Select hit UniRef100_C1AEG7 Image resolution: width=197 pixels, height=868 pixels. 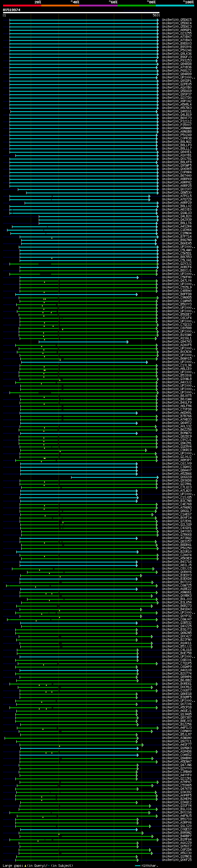click(x=177, y=514)
